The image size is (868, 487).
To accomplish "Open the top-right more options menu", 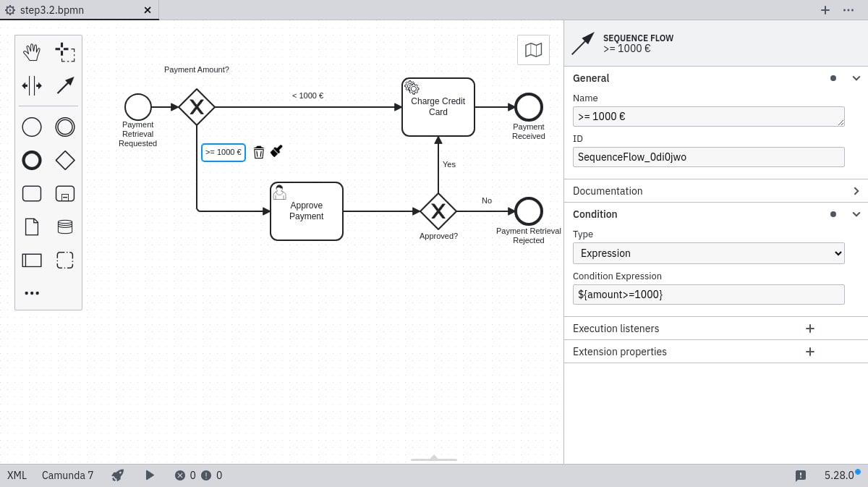I will coord(848,9).
